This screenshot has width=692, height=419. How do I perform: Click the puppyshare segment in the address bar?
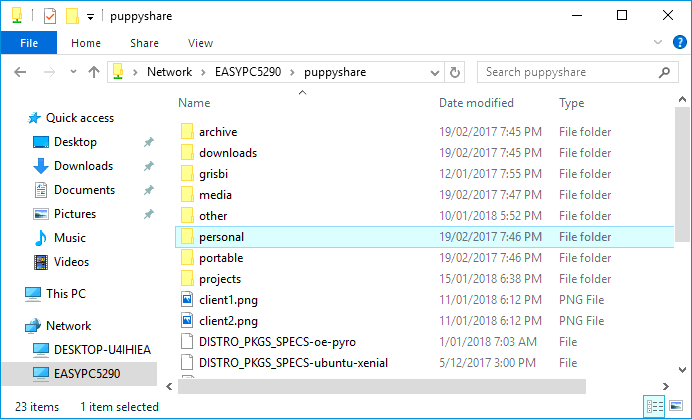pyautogui.click(x=335, y=72)
